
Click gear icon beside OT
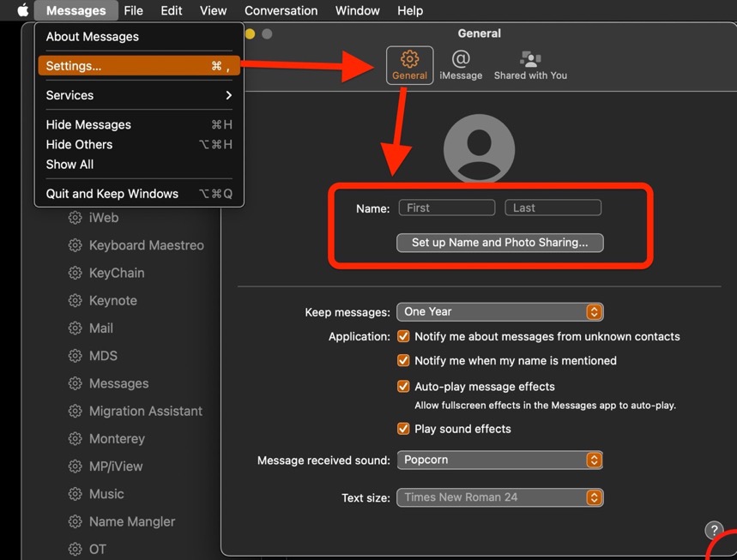[75, 549]
